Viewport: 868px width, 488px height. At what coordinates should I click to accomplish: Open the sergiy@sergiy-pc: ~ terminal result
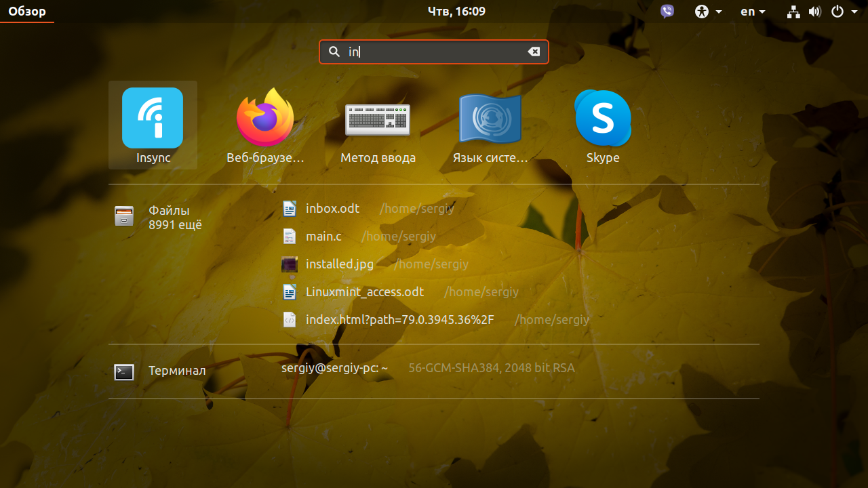[335, 368]
